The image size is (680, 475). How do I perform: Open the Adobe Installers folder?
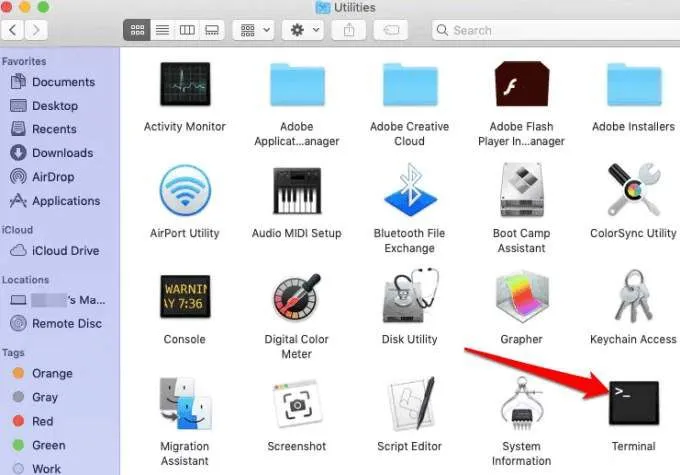click(634, 85)
